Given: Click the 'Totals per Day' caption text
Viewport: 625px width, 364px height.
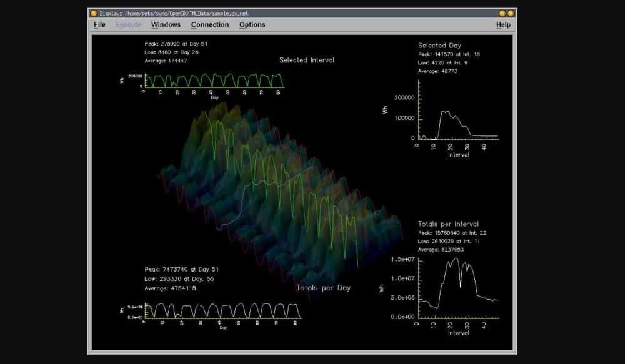Looking at the screenshot, I should [x=323, y=288].
